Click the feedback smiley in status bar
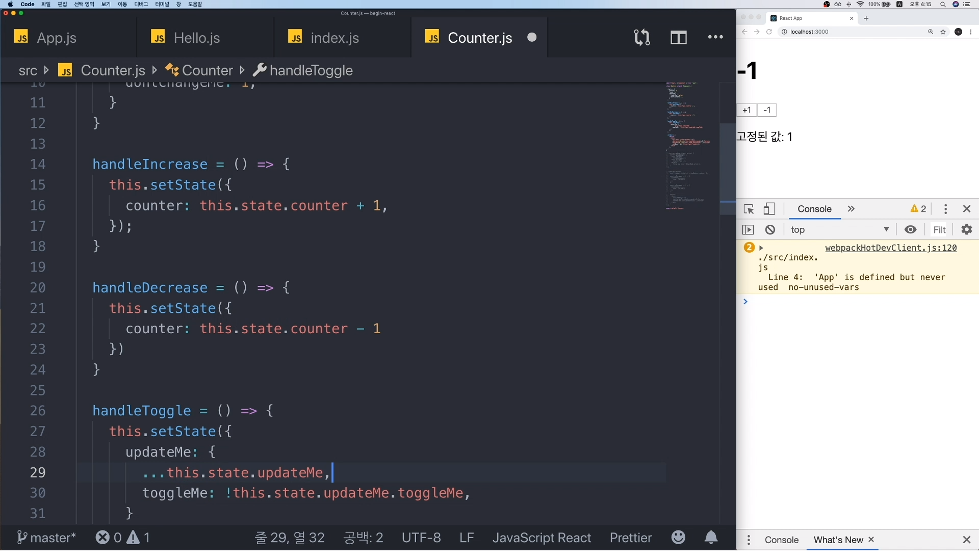The height and width of the screenshot is (560, 979). [x=678, y=538]
